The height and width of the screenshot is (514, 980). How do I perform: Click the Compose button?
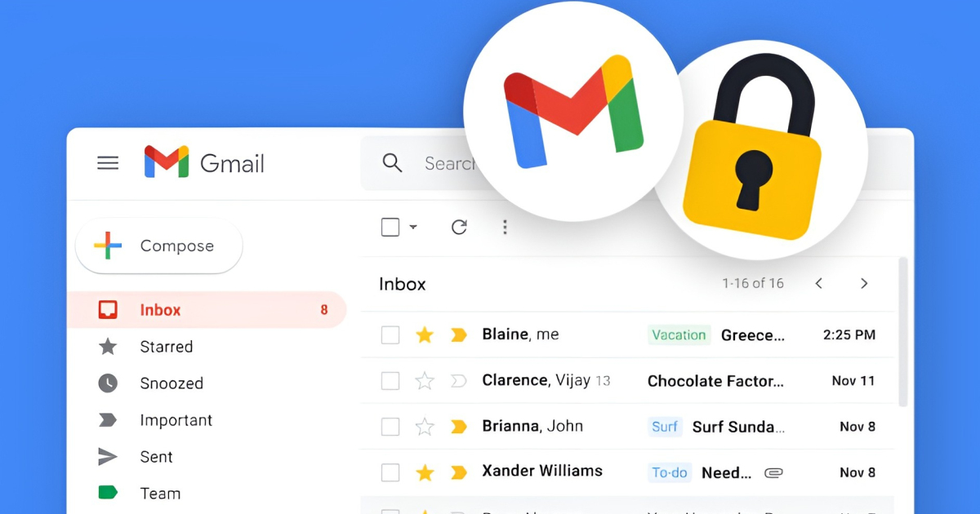coord(159,246)
